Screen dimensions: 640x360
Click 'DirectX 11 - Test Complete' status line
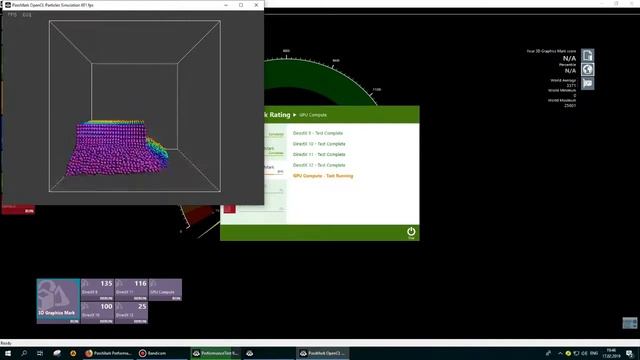coord(319,154)
